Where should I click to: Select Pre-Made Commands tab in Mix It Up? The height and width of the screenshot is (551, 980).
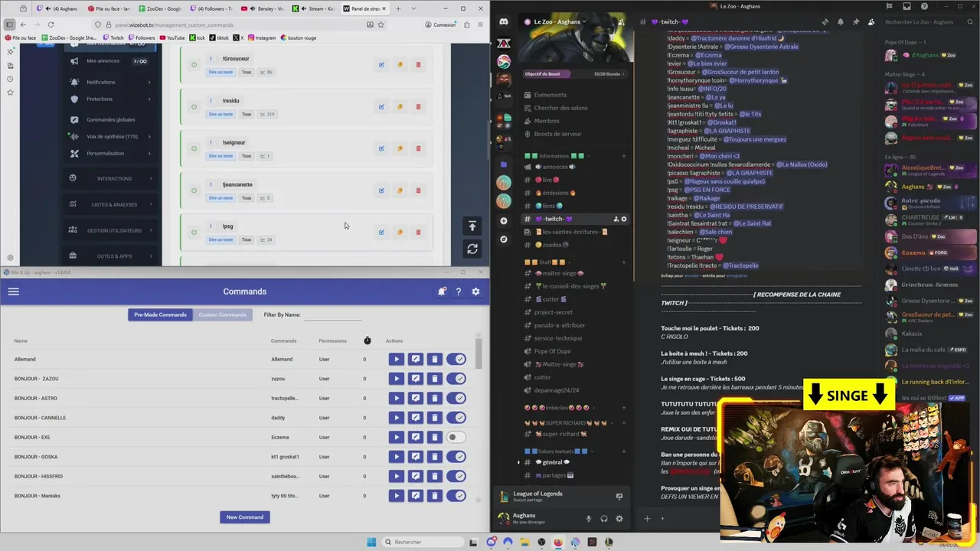(x=160, y=315)
